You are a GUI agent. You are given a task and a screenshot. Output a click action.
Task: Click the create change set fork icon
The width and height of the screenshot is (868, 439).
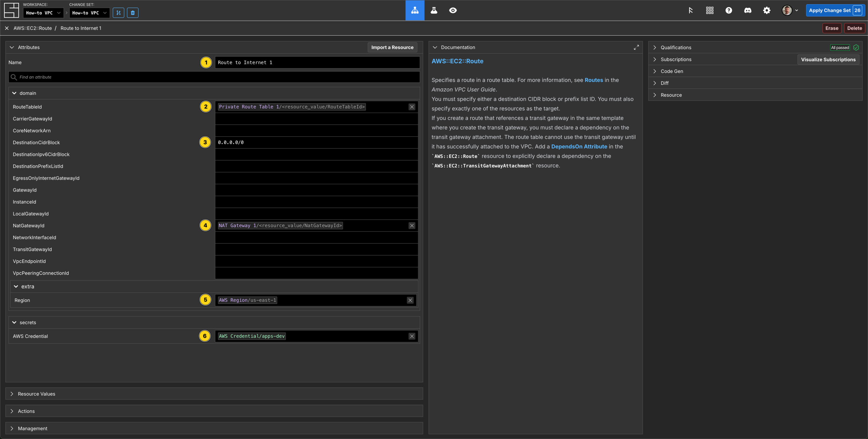(x=118, y=13)
